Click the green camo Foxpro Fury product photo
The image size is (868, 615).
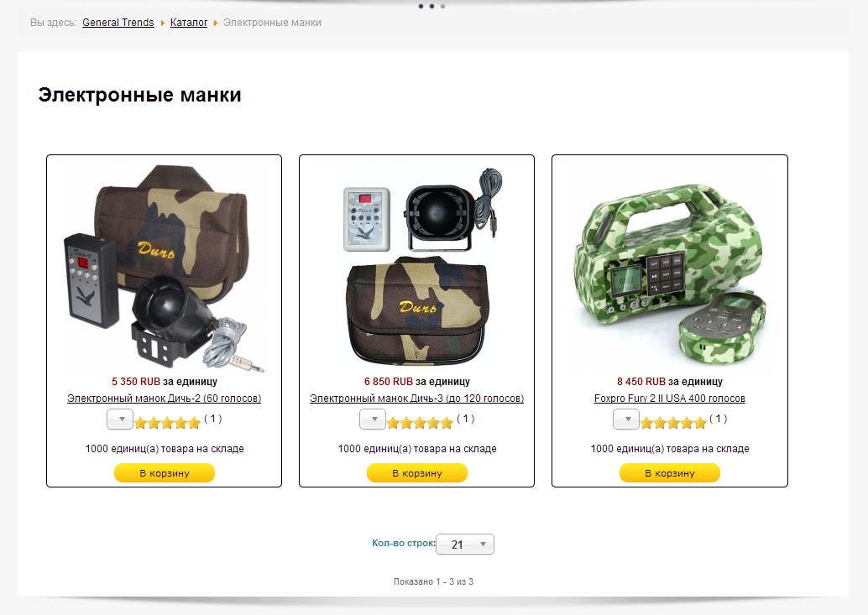click(x=670, y=274)
